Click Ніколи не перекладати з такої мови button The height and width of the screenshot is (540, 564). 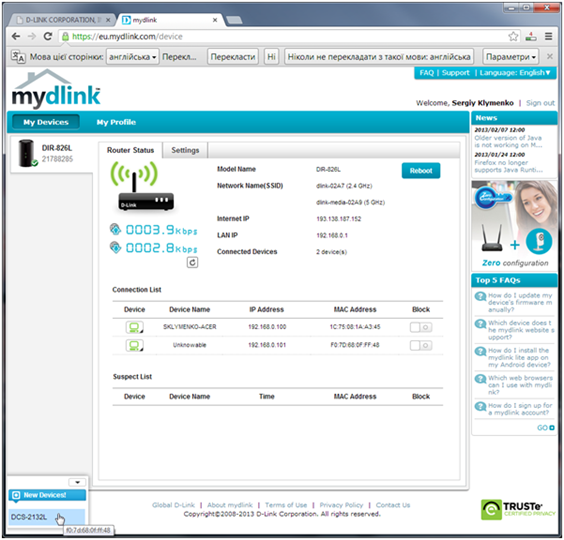pos(379,57)
